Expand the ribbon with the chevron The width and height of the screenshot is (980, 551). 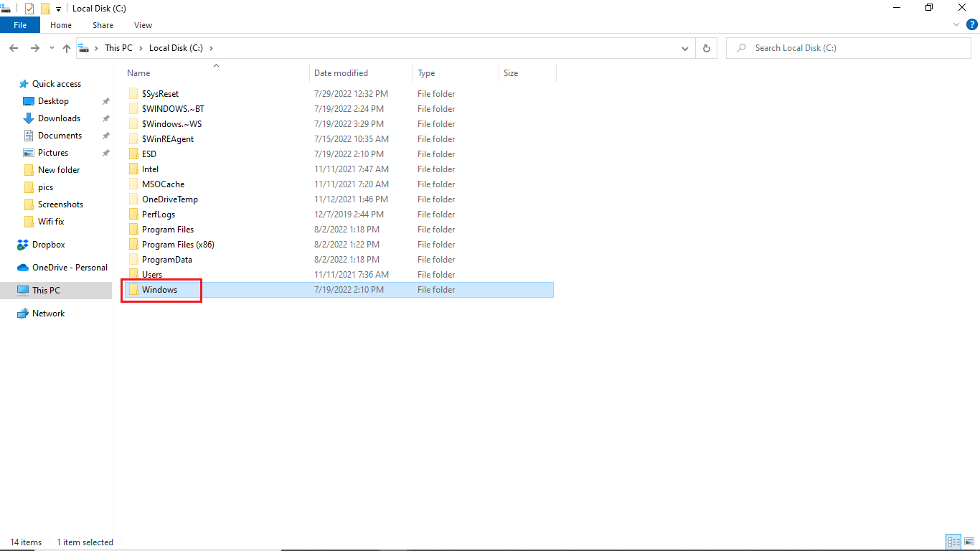tap(956, 24)
